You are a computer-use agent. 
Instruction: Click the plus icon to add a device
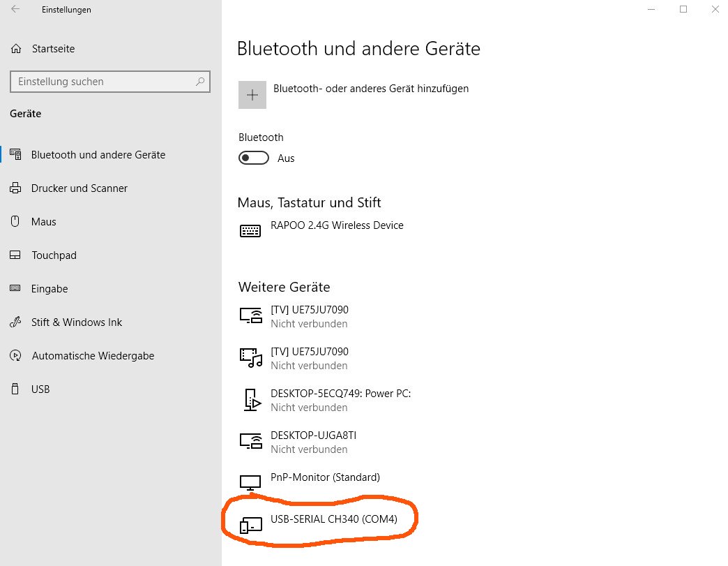pyautogui.click(x=252, y=95)
